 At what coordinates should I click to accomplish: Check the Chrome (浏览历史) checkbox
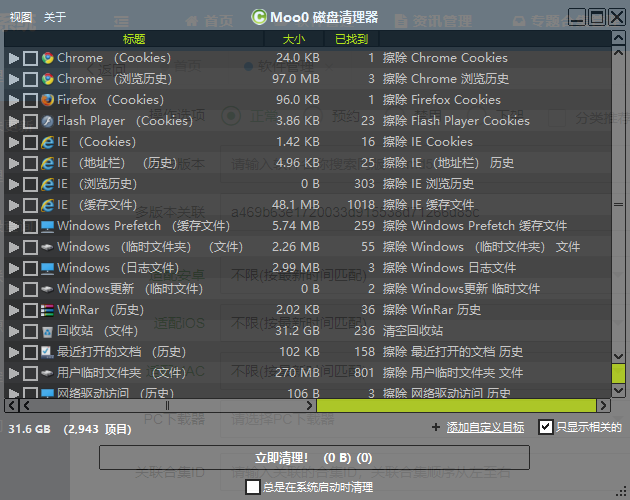click(30, 79)
